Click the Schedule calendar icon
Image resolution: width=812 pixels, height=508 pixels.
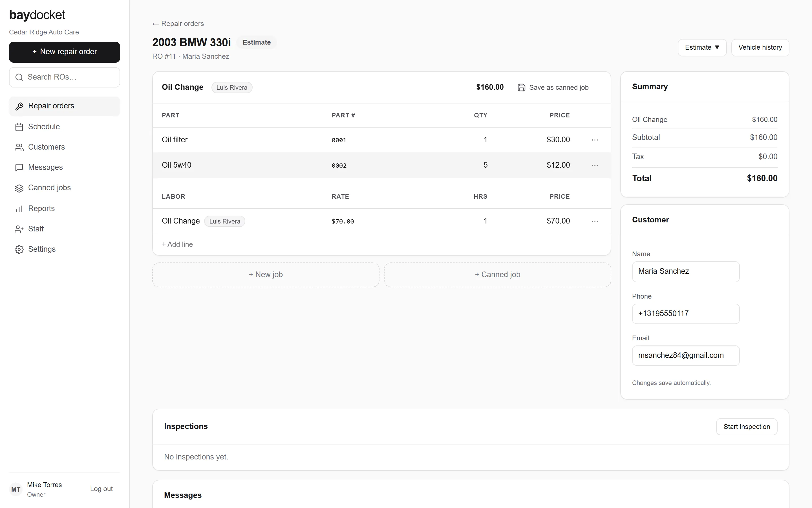coord(19,127)
